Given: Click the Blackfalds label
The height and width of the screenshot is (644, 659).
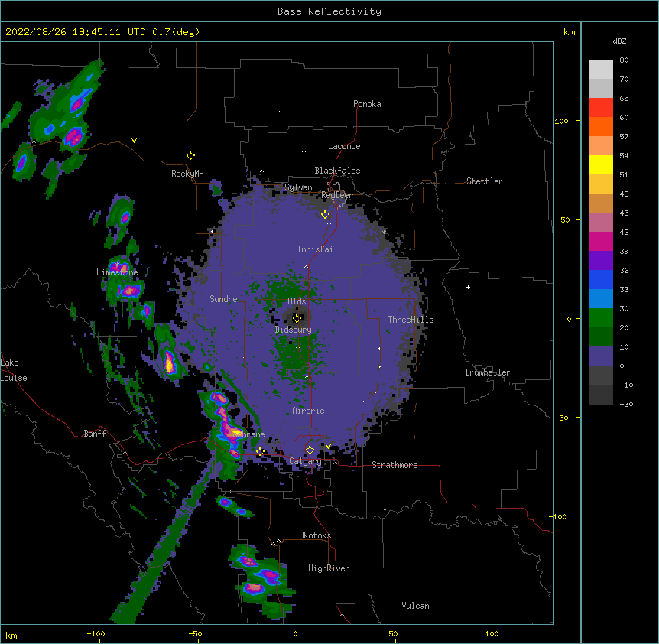Looking at the screenshot, I should pos(337,171).
